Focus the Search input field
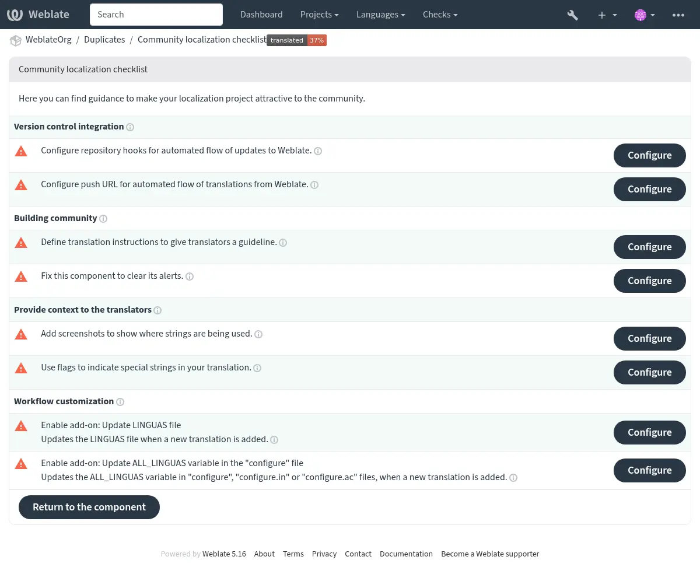Screen dimensions: 700x588 coord(156,15)
